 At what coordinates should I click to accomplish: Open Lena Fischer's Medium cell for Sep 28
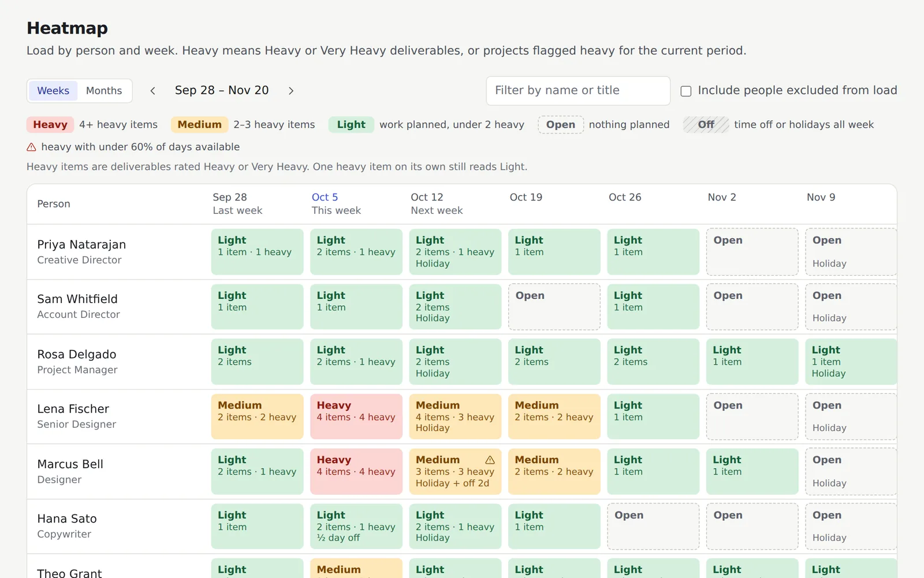[x=257, y=417]
